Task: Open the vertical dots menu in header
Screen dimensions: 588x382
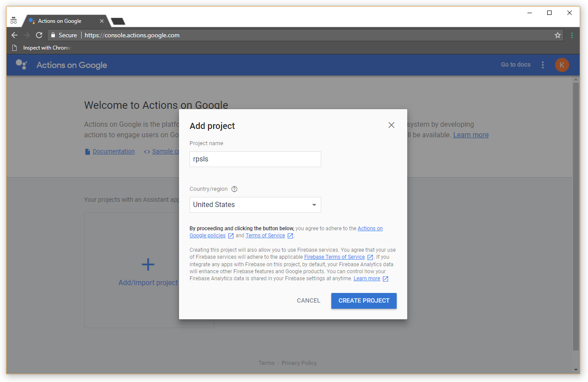Action: 543,65
